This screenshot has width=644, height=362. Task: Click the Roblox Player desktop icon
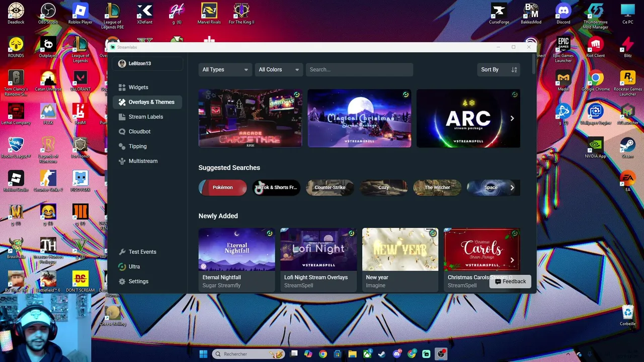pos(80,14)
